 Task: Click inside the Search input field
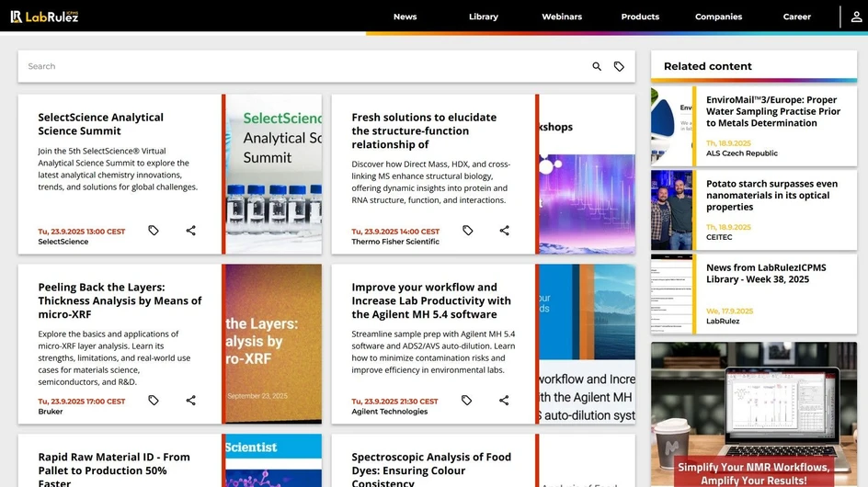[x=303, y=66]
